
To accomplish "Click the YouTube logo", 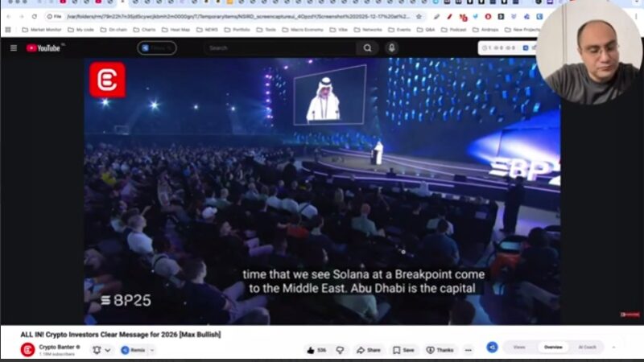I will [x=43, y=48].
